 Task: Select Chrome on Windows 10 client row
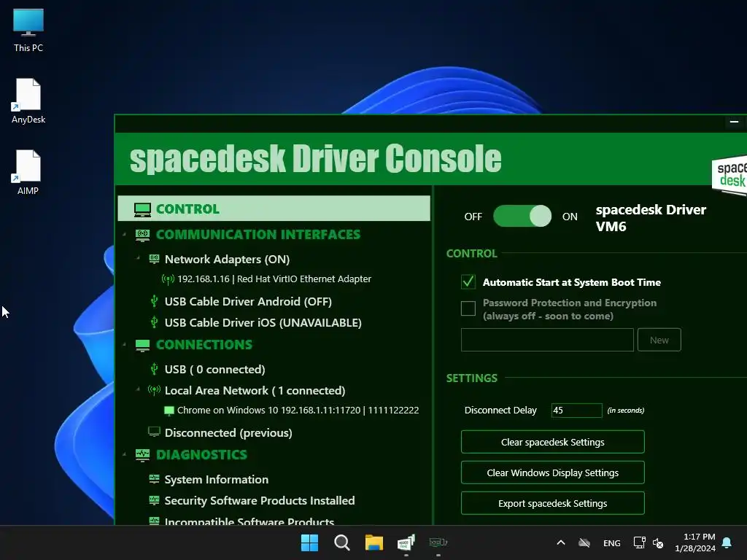tap(298, 411)
